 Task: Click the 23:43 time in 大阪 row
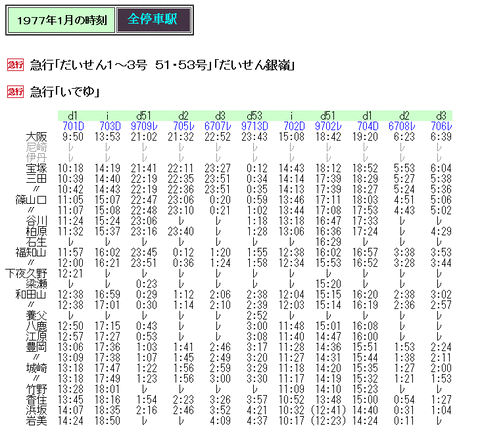point(254,137)
